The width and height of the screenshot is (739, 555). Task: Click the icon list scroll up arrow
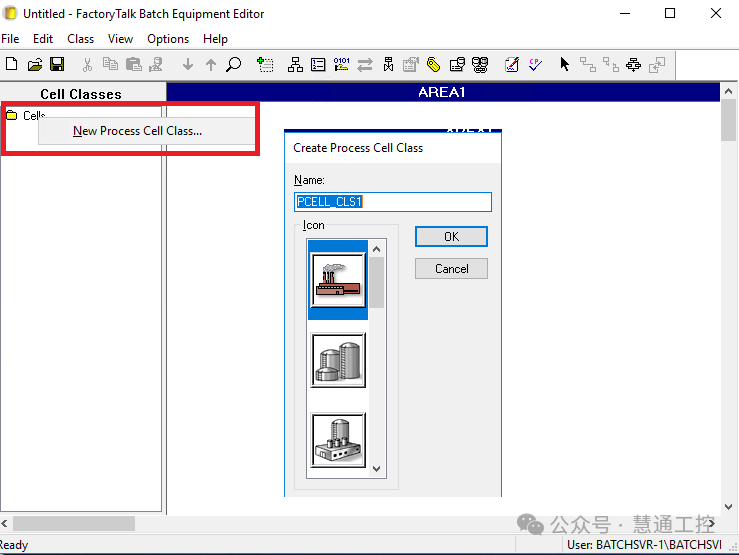pos(376,249)
